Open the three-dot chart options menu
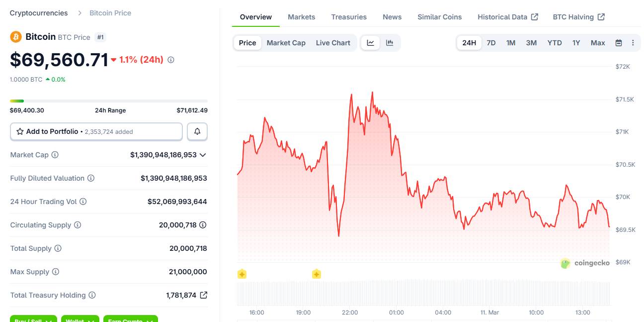644x322 pixels. 634,42
